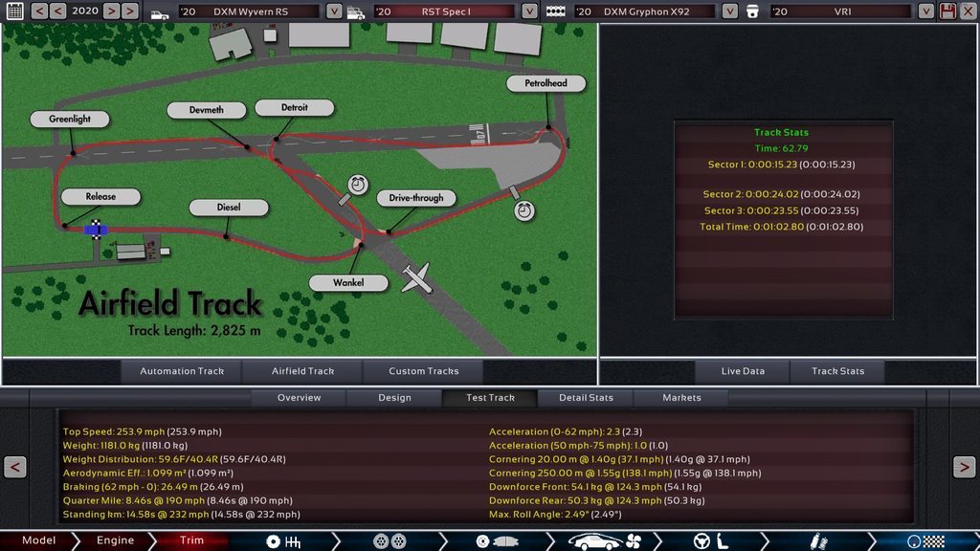Expand the RST Spec I trim dropdown
The width and height of the screenshot is (980, 551).
pyautogui.click(x=530, y=11)
